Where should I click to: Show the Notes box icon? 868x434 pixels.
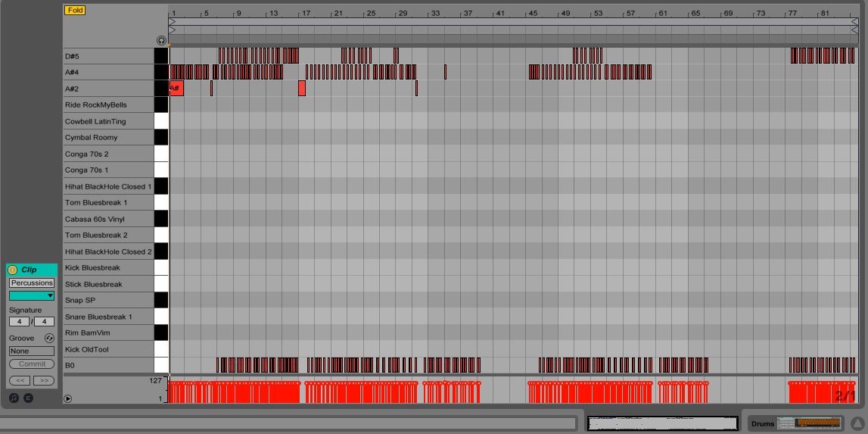(x=14, y=398)
